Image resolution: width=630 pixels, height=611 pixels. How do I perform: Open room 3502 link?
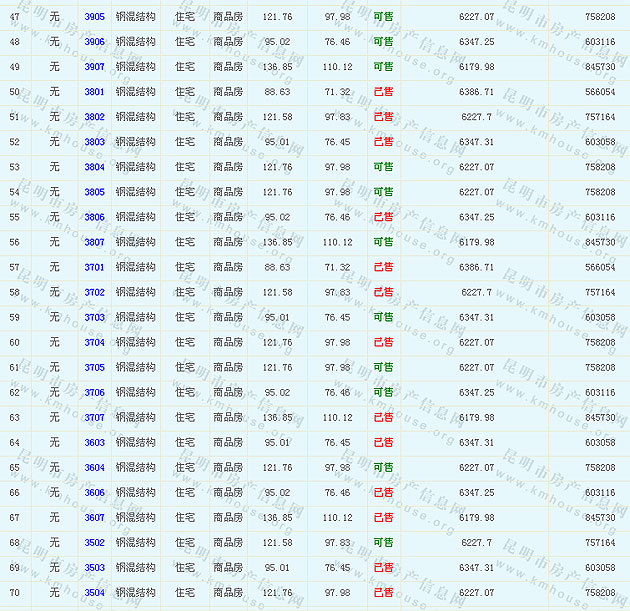click(94, 542)
